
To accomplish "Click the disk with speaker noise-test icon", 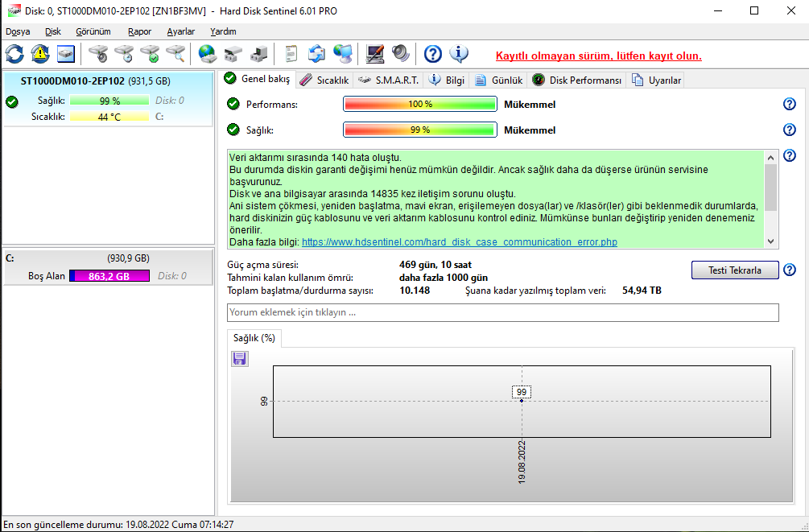I will pyautogui.click(x=98, y=54).
